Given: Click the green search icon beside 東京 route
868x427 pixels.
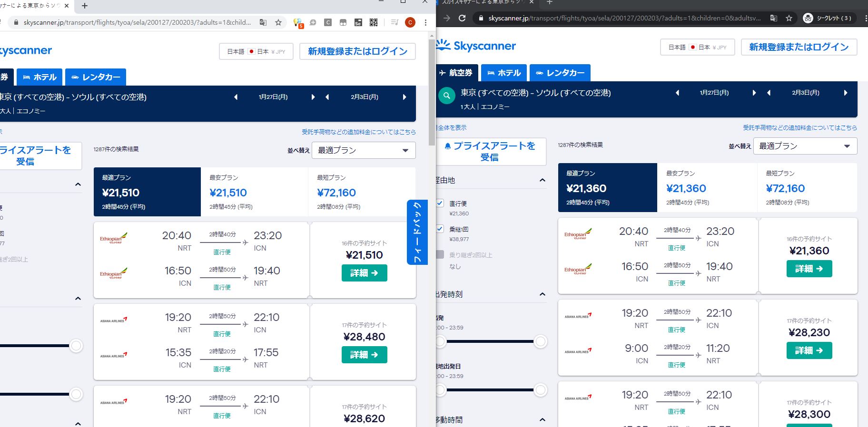Looking at the screenshot, I should [x=446, y=96].
